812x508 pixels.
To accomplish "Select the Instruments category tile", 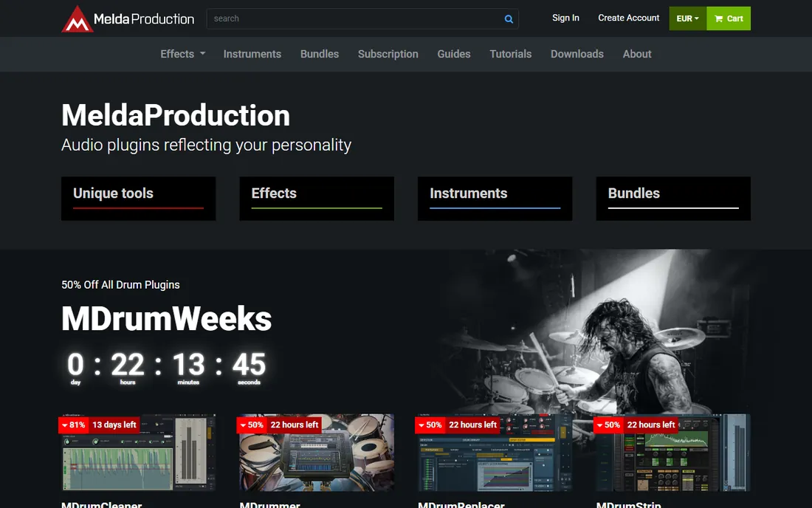I will click(x=495, y=199).
